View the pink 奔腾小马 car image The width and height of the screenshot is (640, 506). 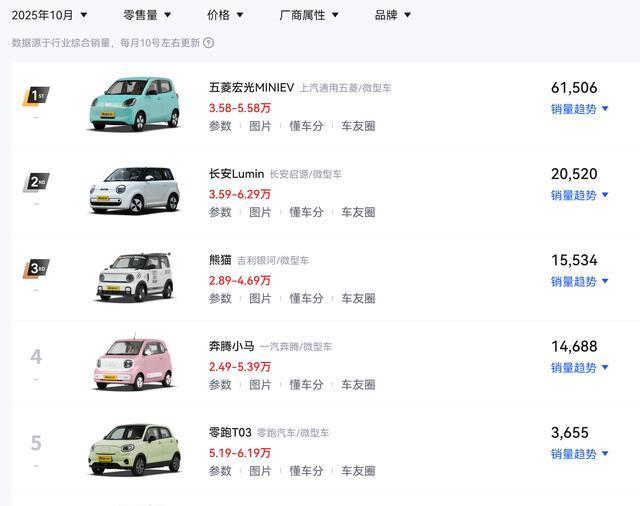(x=134, y=362)
